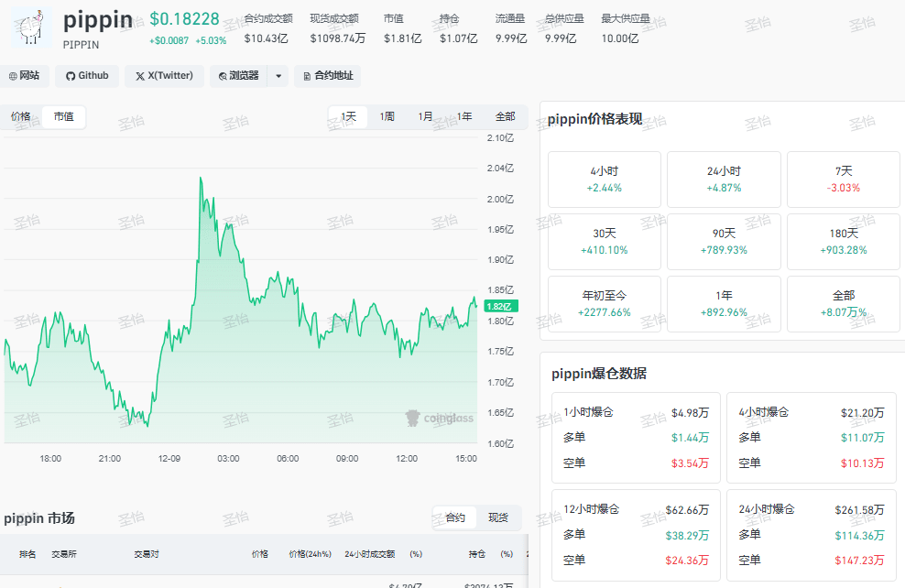Open the 24小时 price performance card
The image size is (905, 588).
(x=724, y=180)
